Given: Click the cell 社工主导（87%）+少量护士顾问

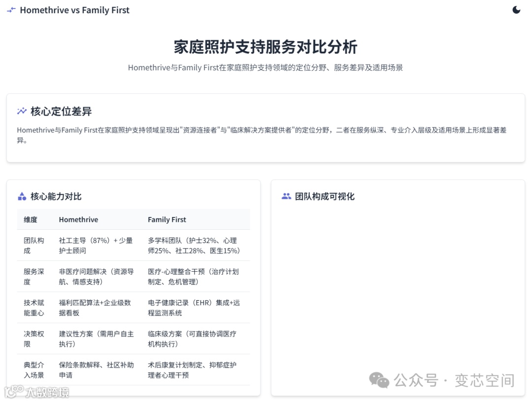Looking at the screenshot, I should [x=96, y=246].
